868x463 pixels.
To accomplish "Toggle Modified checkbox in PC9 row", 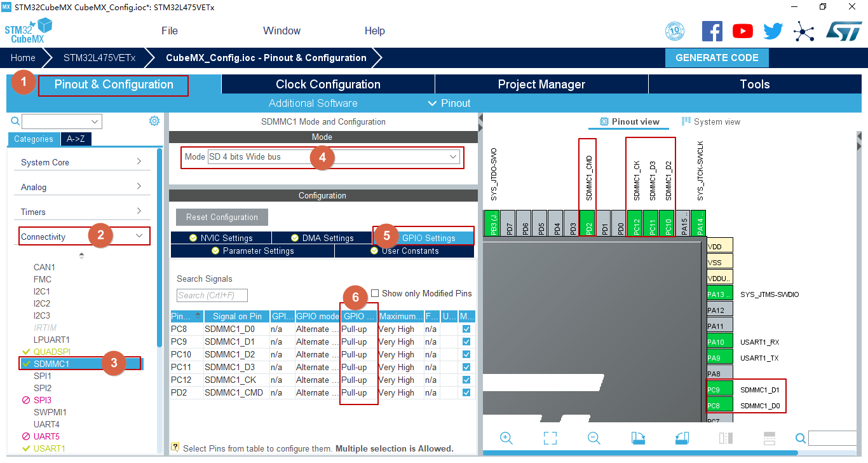I will (466, 342).
